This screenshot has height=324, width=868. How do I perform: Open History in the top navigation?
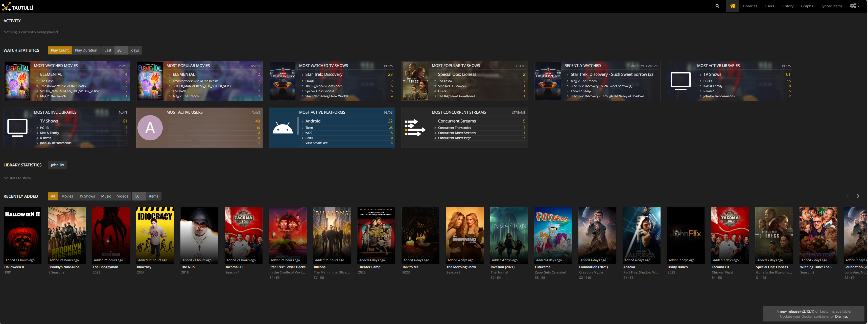[x=787, y=6]
